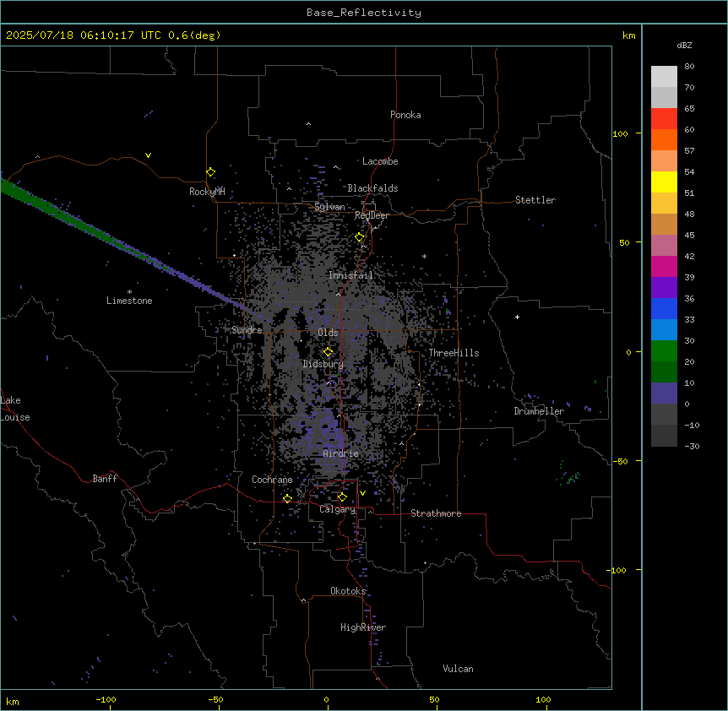Click the ThreeHills label
Screen dimensions: 728x711
coord(454,353)
